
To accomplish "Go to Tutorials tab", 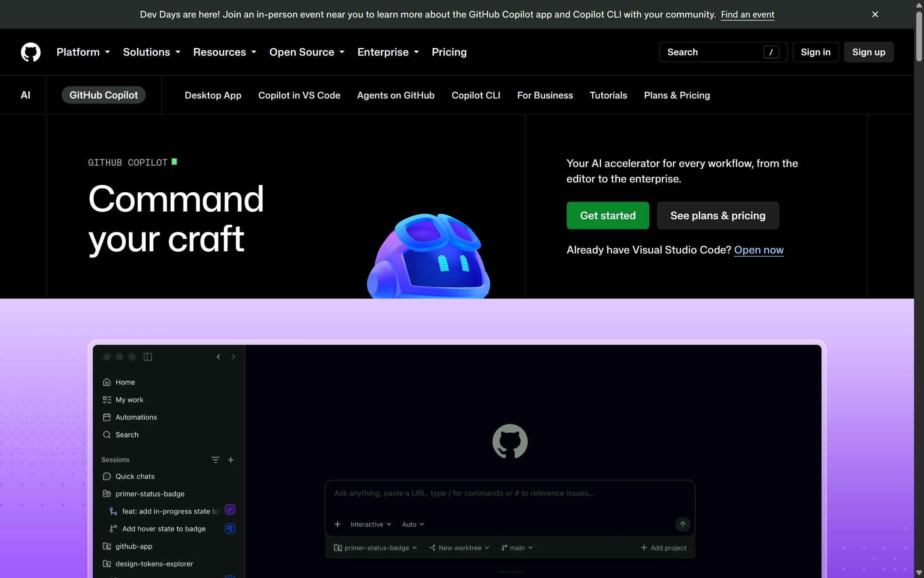I will (608, 95).
